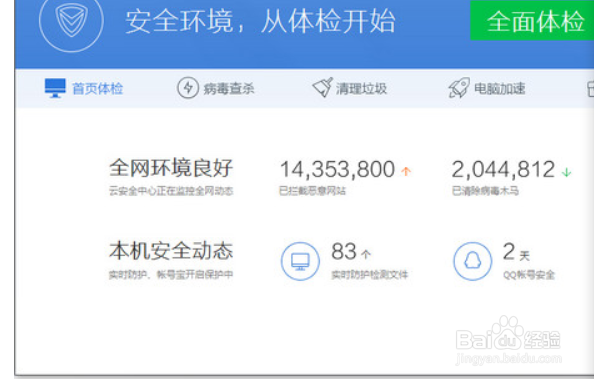
Task: Click the partly visible toolbox icon after 电脑加速
Action: 590,89
